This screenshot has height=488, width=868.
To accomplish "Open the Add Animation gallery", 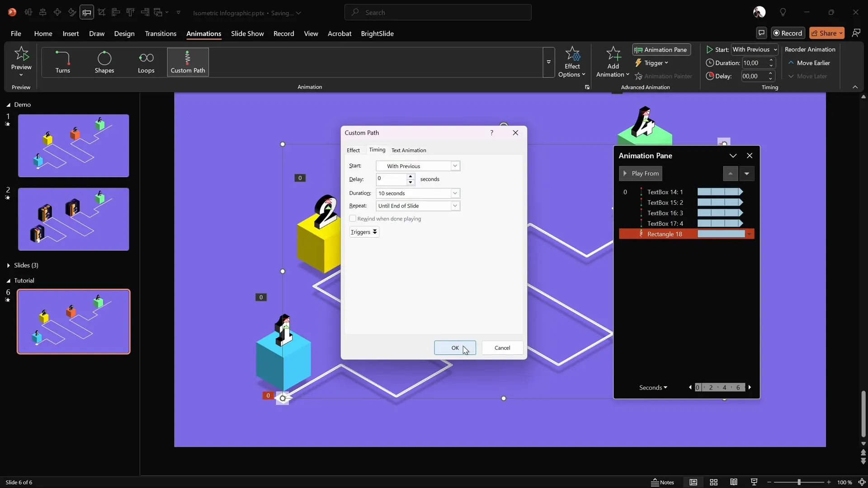I will coord(613,62).
